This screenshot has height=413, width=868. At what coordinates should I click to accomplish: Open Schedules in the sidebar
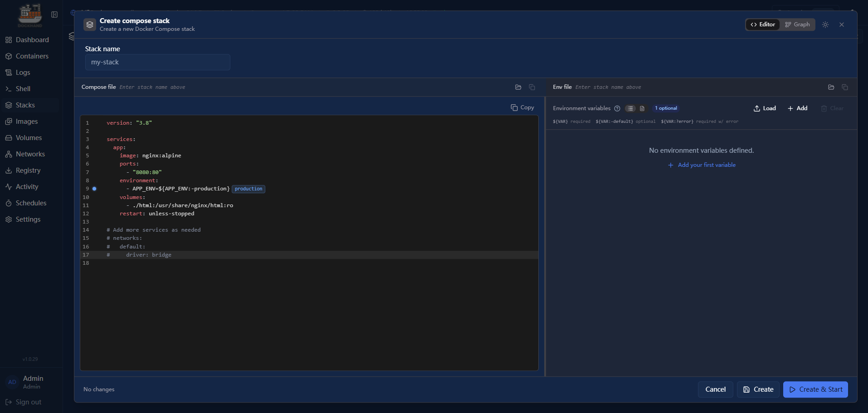coord(30,203)
